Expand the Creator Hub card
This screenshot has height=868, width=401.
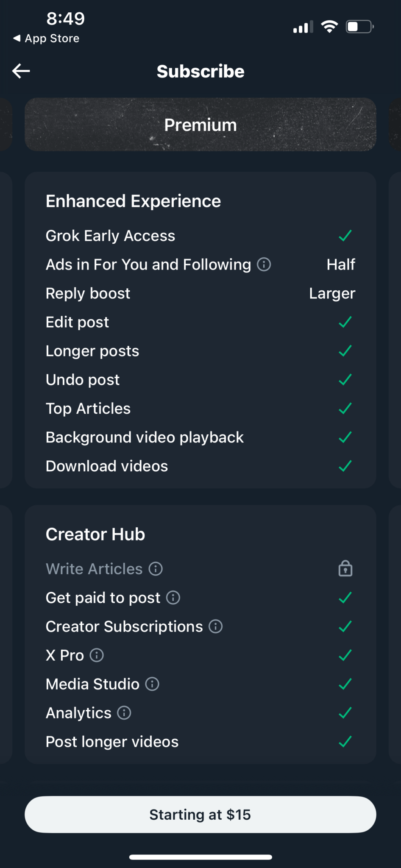point(95,534)
